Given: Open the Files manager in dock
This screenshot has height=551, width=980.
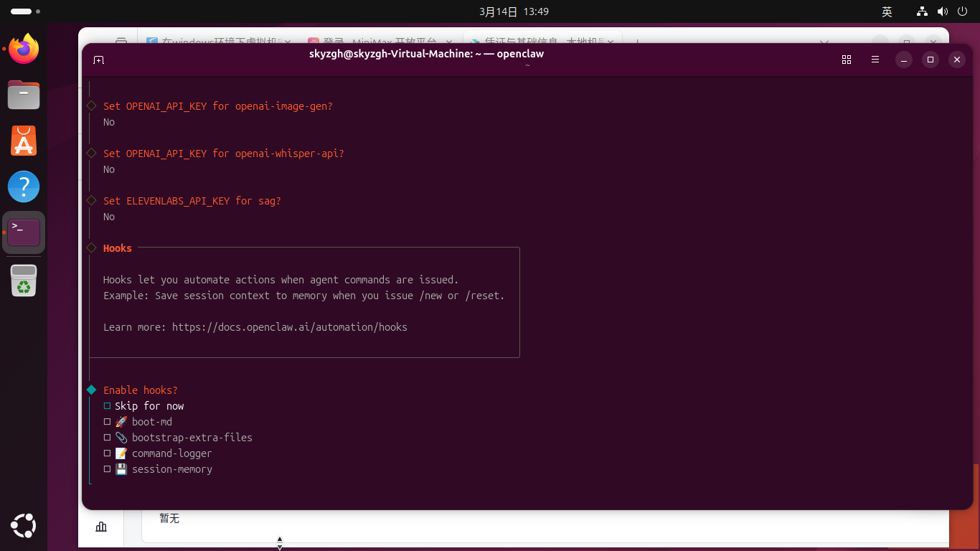Looking at the screenshot, I should (x=24, y=95).
